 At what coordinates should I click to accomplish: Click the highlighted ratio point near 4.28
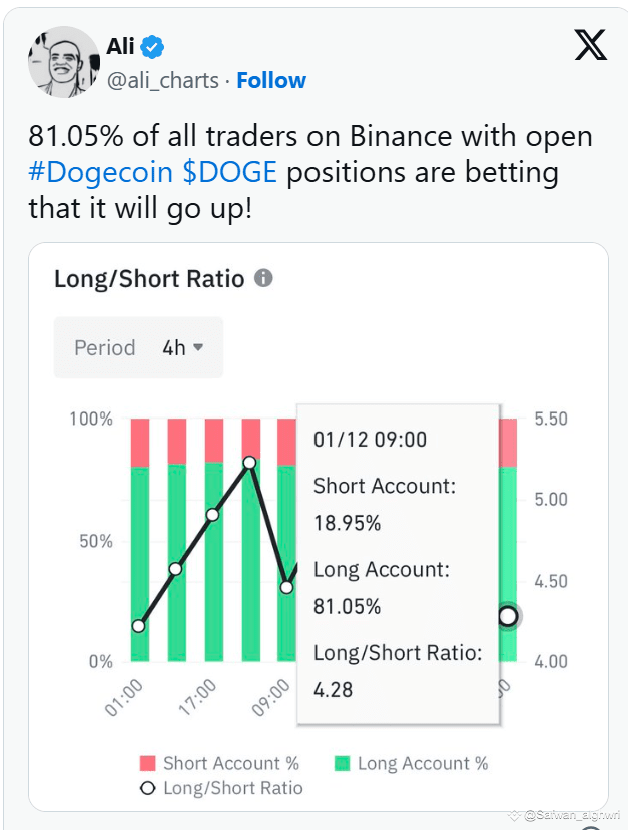[508, 616]
